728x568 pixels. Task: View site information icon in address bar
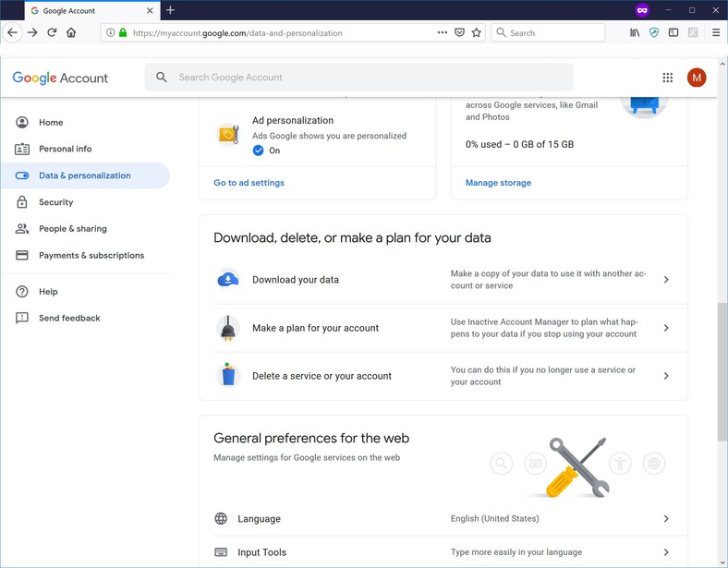(x=111, y=32)
